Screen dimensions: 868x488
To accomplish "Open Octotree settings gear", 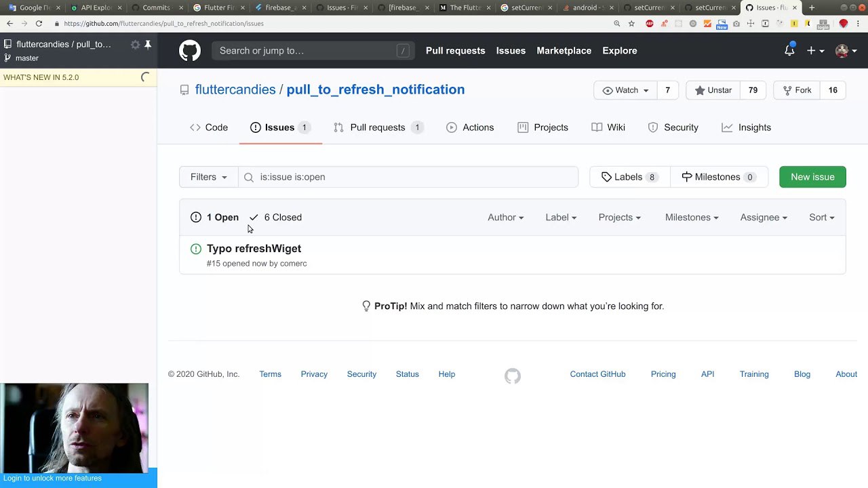I will (135, 44).
